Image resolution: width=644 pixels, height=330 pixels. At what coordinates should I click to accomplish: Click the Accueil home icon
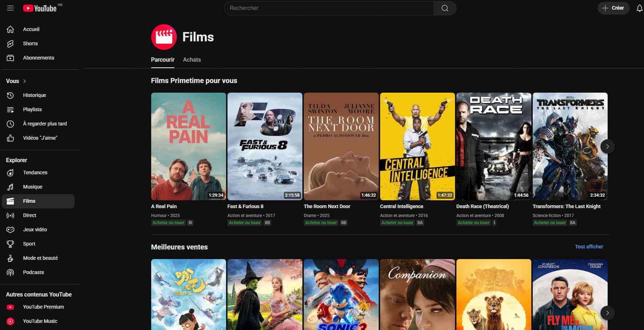[x=10, y=29]
